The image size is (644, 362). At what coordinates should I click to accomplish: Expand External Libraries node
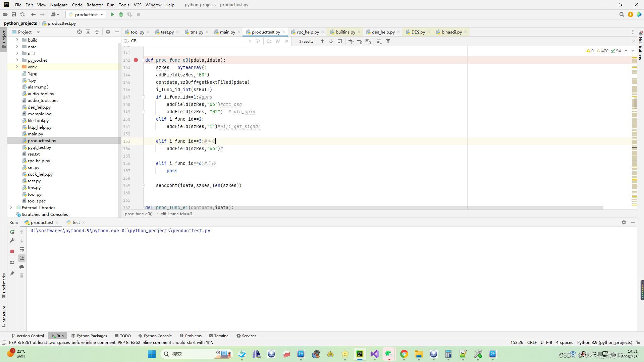[11, 207]
